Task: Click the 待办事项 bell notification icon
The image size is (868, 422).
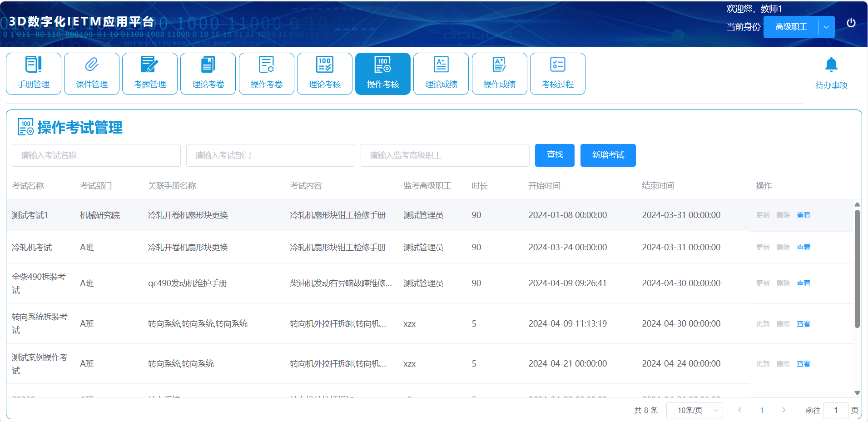Action: [x=831, y=65]
